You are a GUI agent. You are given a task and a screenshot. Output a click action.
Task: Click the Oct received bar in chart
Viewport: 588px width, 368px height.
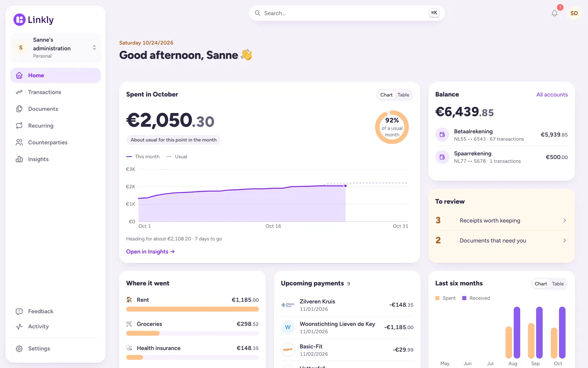(562, 332)
